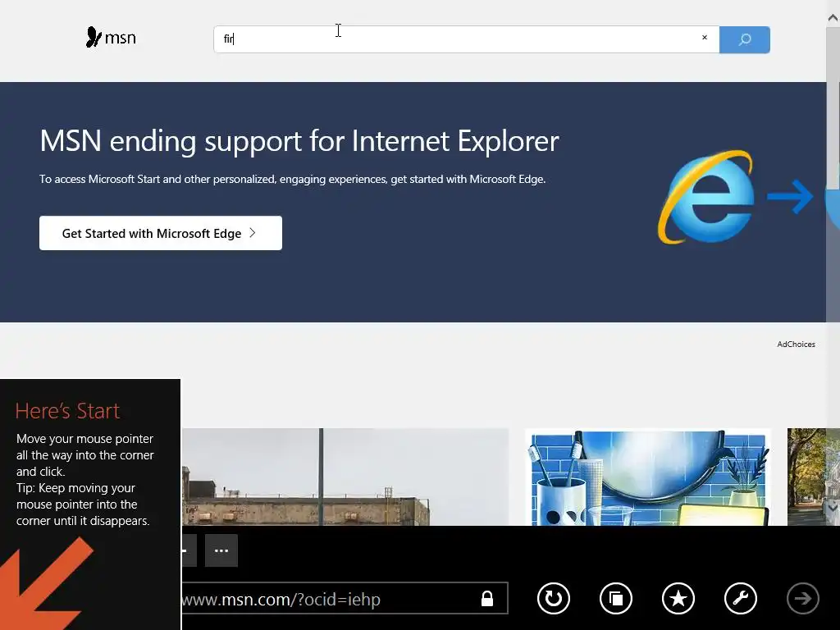Open Favorites with the star icon

[678, 598]
